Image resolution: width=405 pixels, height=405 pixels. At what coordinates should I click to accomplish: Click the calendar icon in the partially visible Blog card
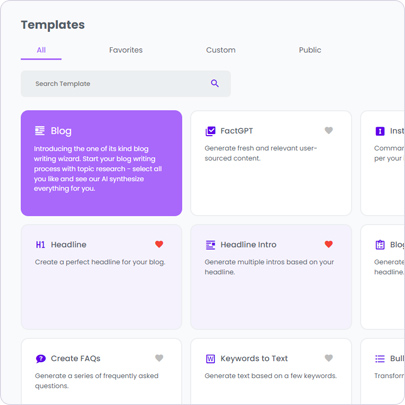[380, 245]
